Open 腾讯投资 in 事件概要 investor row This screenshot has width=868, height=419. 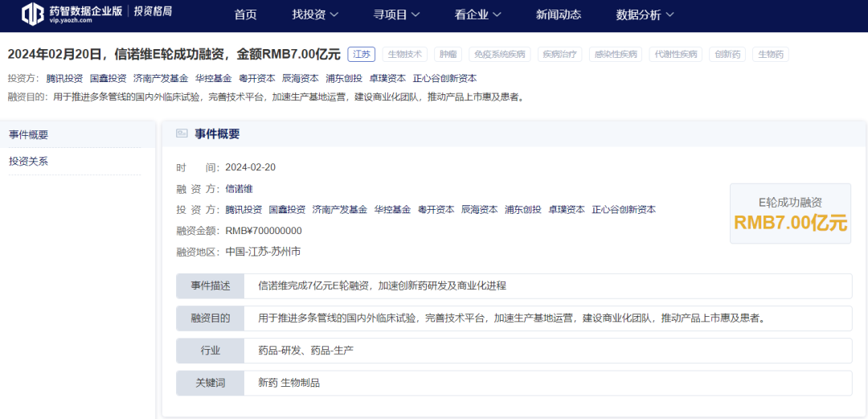[x=244, y=209]
